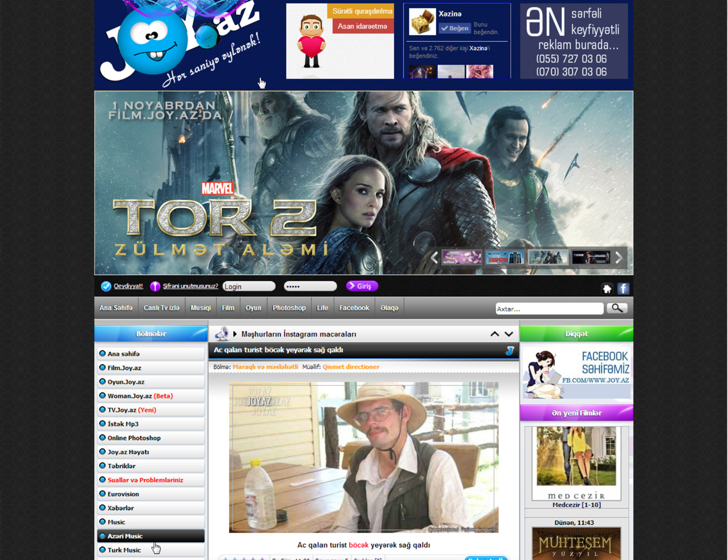Click the megaphone icon in the news ticker
The width and height of the screenshot is (728, 560).
[x=222, y=334]
